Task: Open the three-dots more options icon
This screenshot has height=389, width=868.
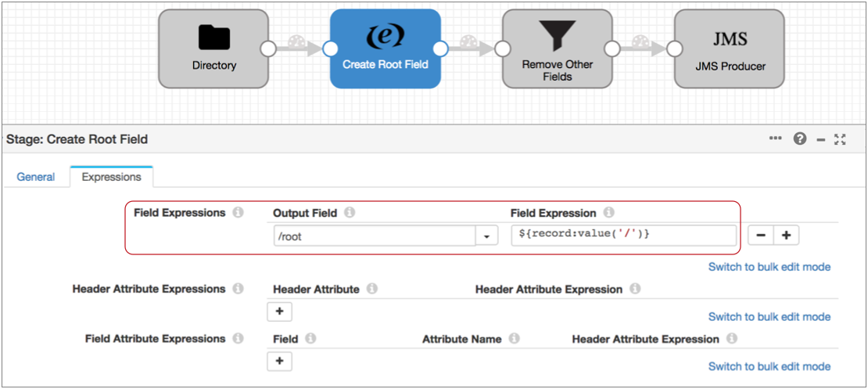Action: (775, 139)
